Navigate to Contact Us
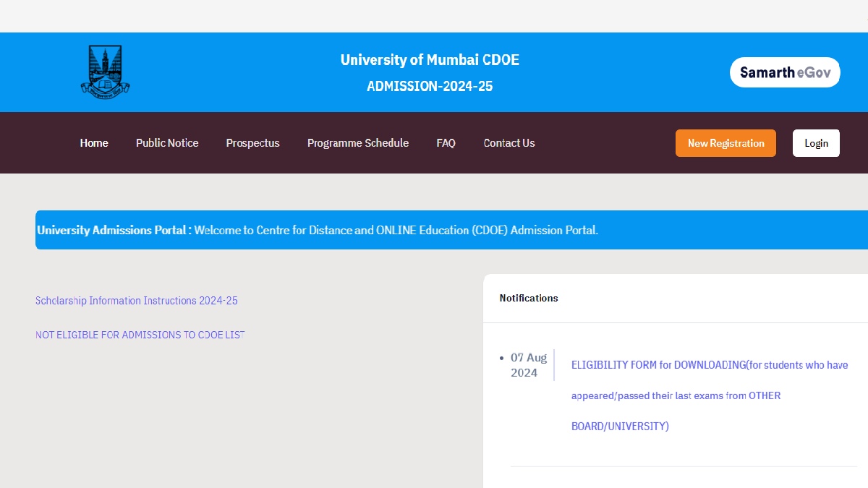 coord(509,143)
